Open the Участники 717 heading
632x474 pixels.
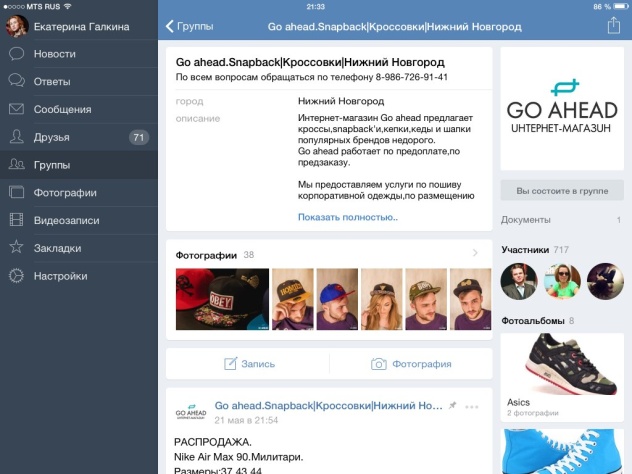pyautogui.click(x=535, y=250)
